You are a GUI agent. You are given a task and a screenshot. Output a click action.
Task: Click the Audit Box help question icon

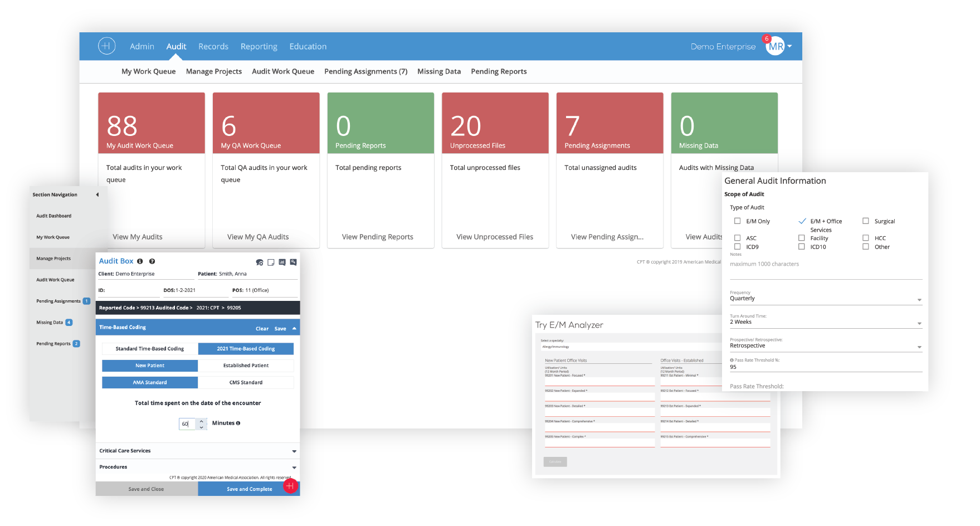click(x=152, y=261)
